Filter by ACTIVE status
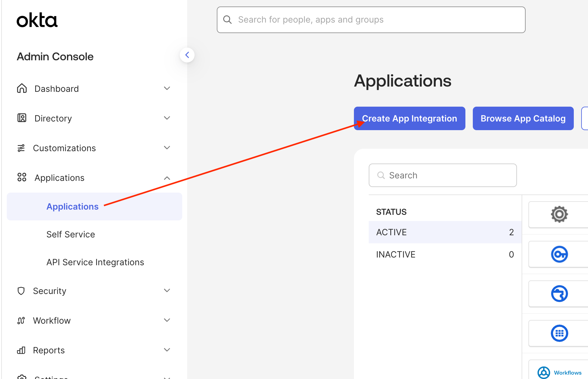Image resolution: width=588 pixels, height=379 pixels. 445,232
